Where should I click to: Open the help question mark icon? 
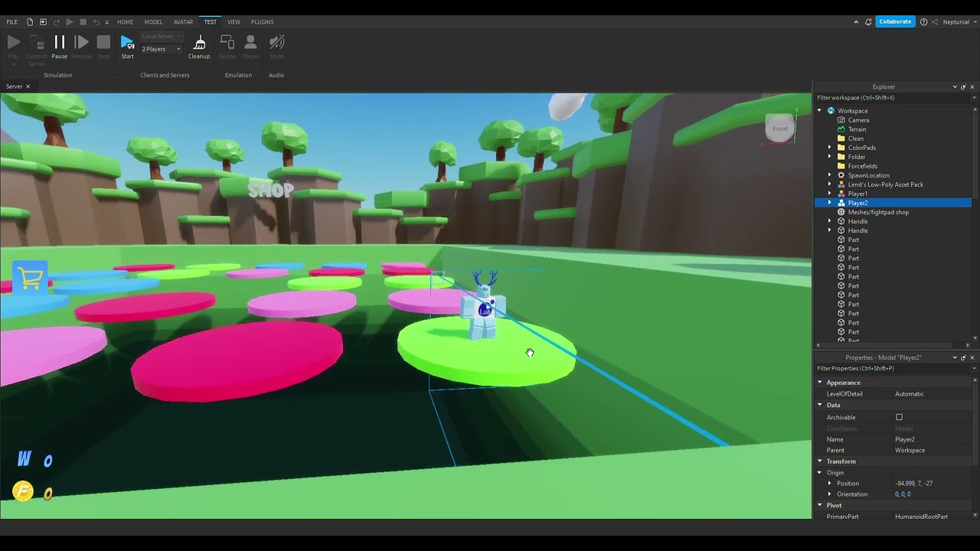tap(924, 22)
